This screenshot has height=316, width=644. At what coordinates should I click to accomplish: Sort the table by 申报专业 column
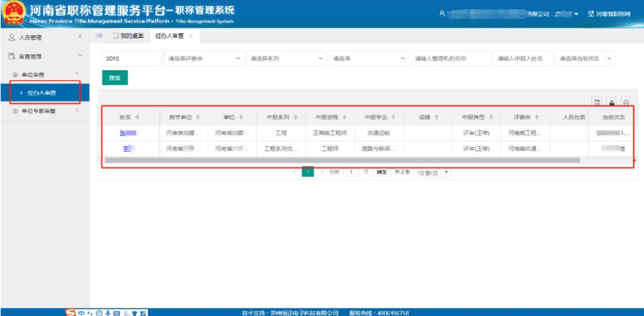pyautogui.click(x=393, y=117)
